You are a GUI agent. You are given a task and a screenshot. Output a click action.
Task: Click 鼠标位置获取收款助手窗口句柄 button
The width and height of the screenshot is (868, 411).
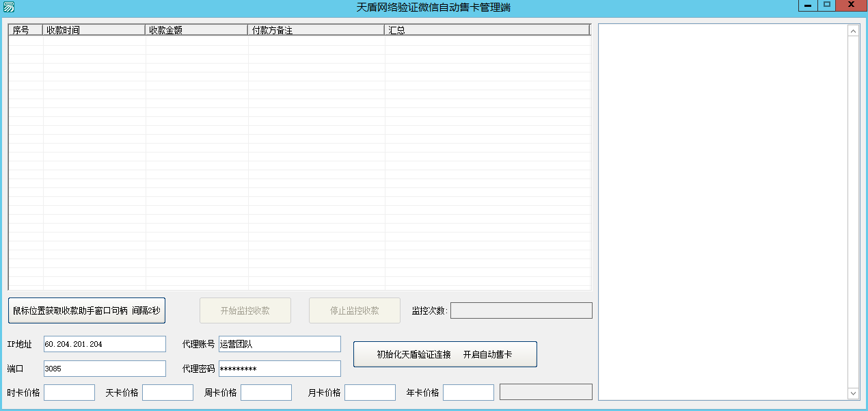coord(87,310)
